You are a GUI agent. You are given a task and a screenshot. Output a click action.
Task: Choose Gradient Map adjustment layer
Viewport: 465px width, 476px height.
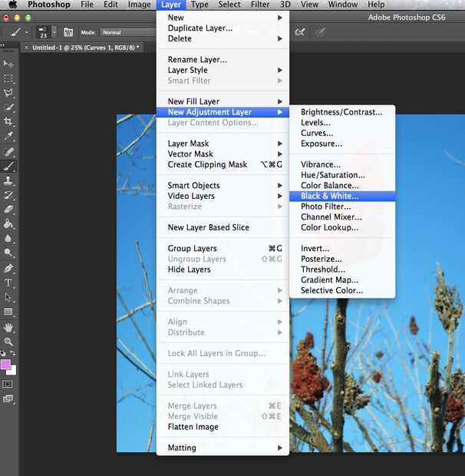[342, 280]
